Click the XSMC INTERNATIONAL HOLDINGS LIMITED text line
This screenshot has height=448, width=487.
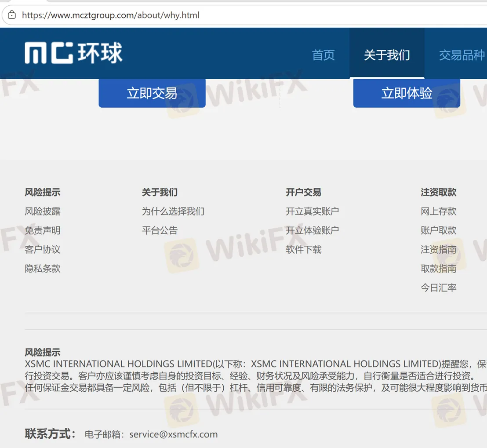point(256,364)
